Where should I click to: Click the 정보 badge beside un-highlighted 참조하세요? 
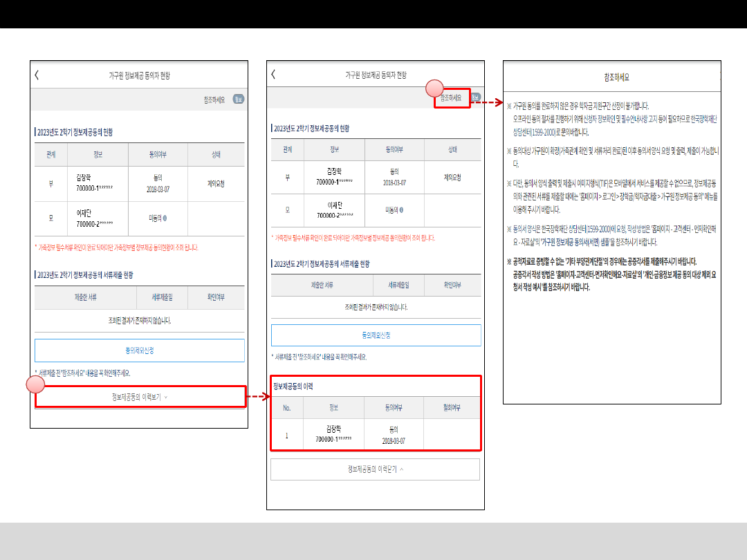pyautogui.click(x=238, y=99)
